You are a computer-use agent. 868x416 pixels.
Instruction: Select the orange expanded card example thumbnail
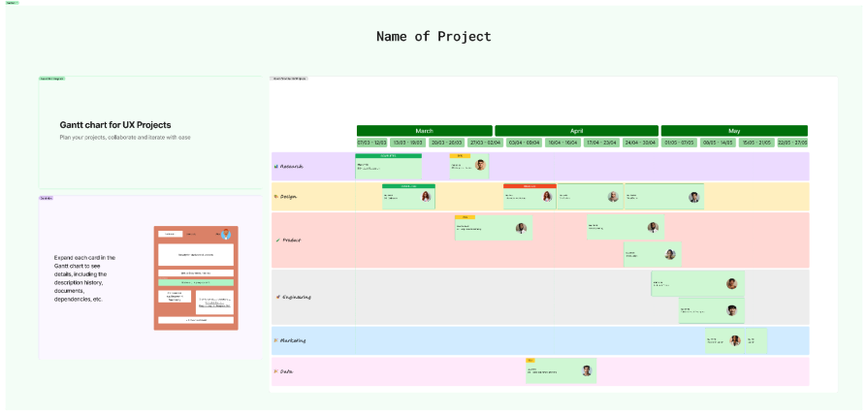pos(196,278)
